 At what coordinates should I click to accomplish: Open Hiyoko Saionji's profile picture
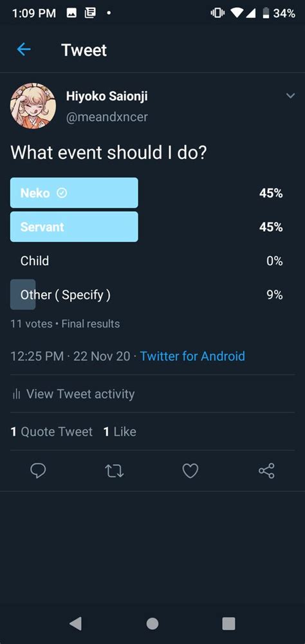click(33, 106)
